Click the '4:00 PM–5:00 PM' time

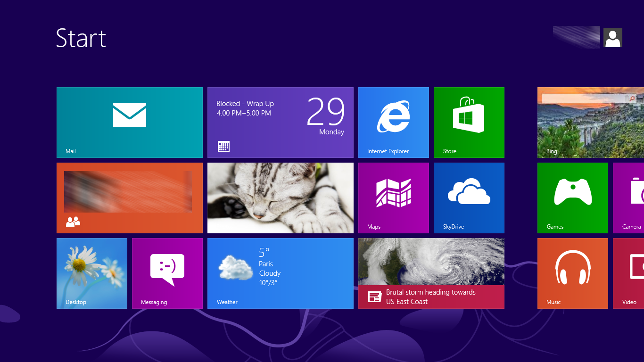[x=244, y=113]
